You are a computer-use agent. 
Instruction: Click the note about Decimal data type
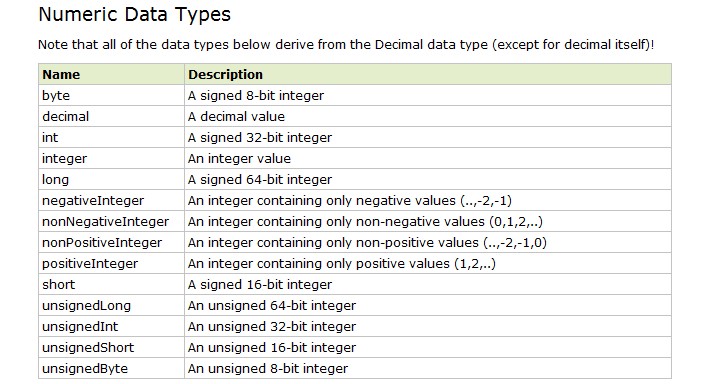[346, 45]
